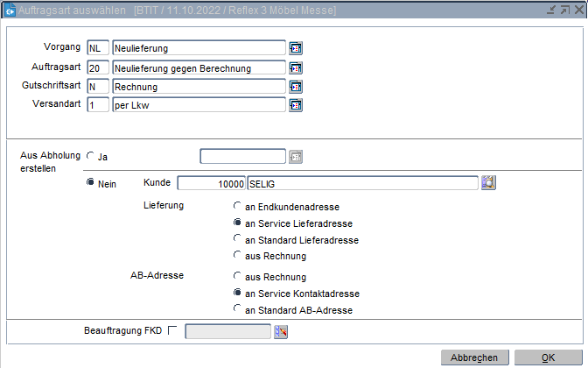This screenshot has height=368, width=588.
Task: Open lookup icon next to Versandart field
Action: (x=296, y=105)
